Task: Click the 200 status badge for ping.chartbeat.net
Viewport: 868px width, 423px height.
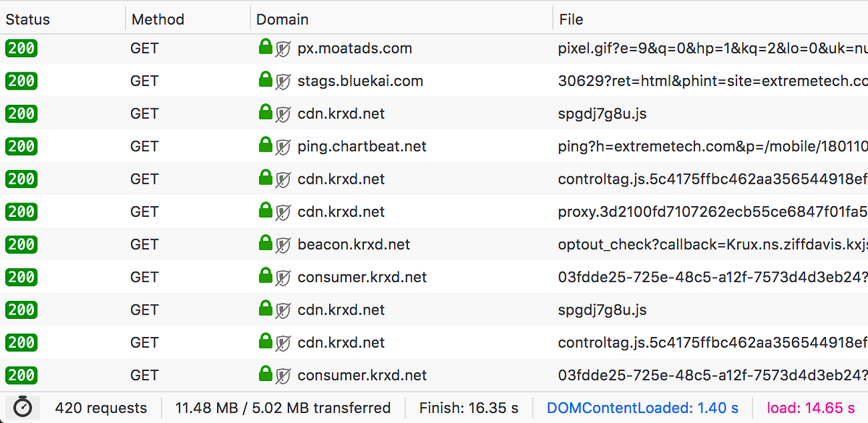Action: pyautogui.click(x=21, y=146)
